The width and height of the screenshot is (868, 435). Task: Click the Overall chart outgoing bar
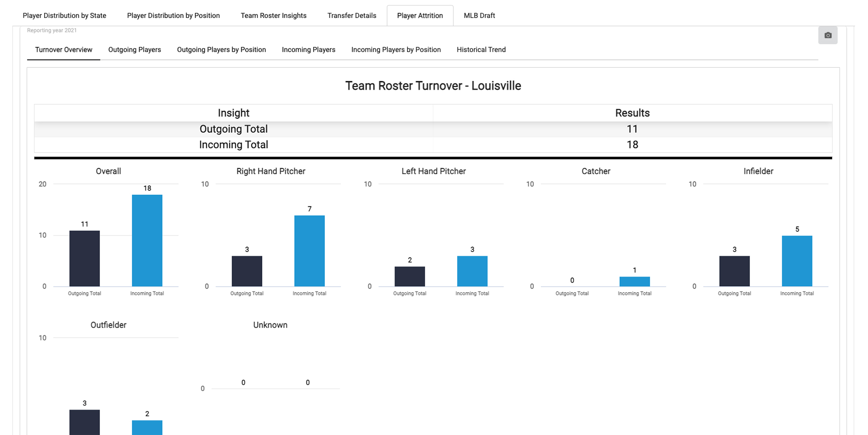click(x=85, y=259)
